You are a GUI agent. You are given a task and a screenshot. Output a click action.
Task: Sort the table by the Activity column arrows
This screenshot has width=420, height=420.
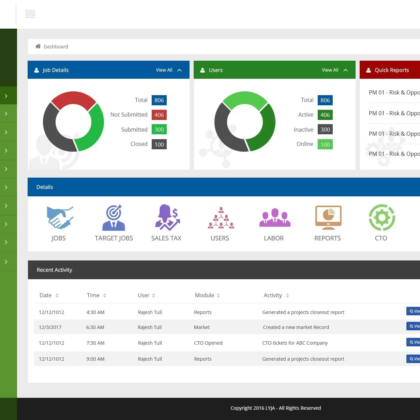tap(287, 296)
